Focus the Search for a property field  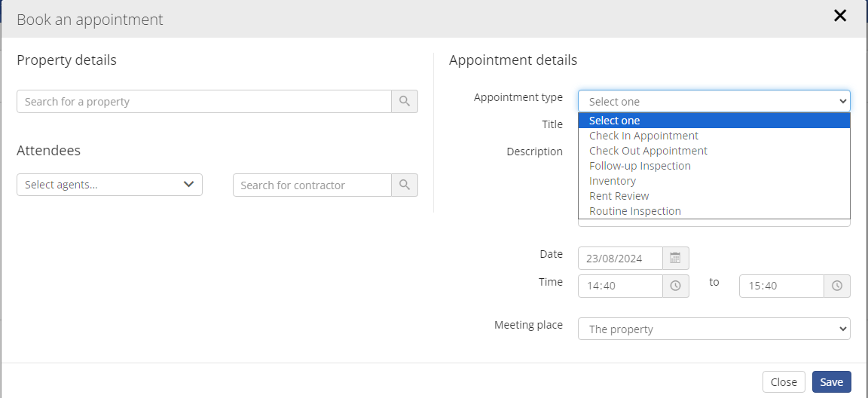(204, 101)
